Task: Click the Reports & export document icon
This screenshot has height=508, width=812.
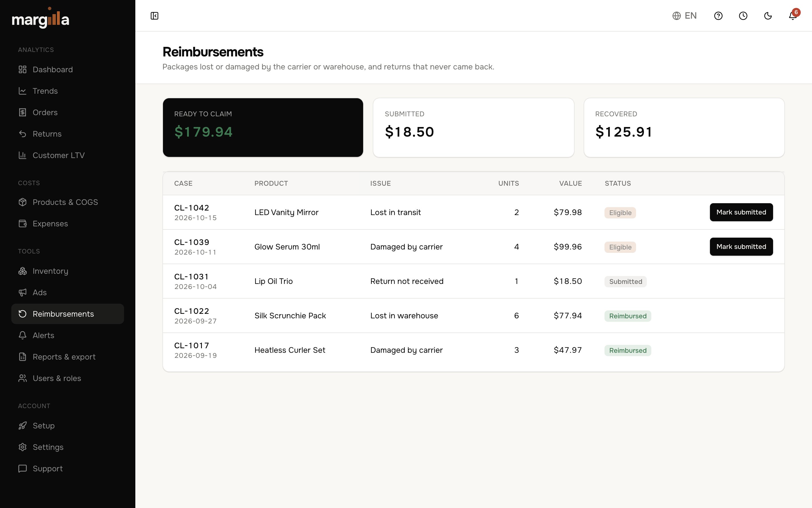Action: [23, 357]
